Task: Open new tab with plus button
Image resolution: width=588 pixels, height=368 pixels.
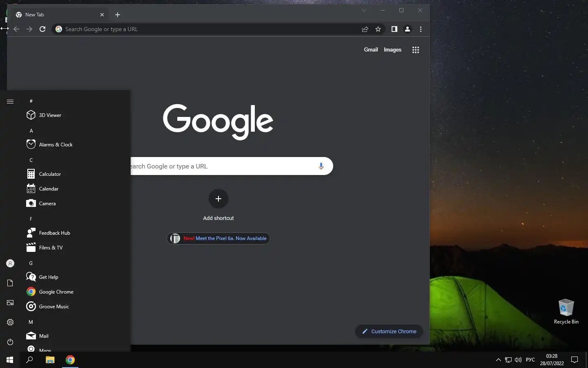Action: click(x=118, y=15)
